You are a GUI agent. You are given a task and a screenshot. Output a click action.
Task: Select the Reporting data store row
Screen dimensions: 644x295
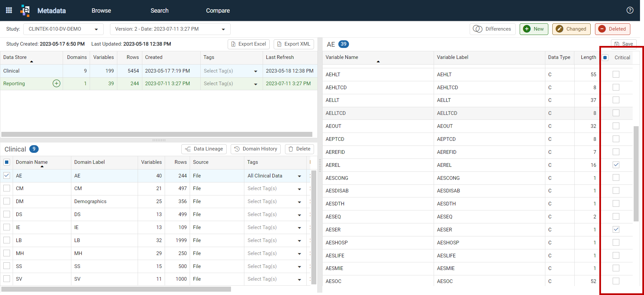[x=159, y=84]
